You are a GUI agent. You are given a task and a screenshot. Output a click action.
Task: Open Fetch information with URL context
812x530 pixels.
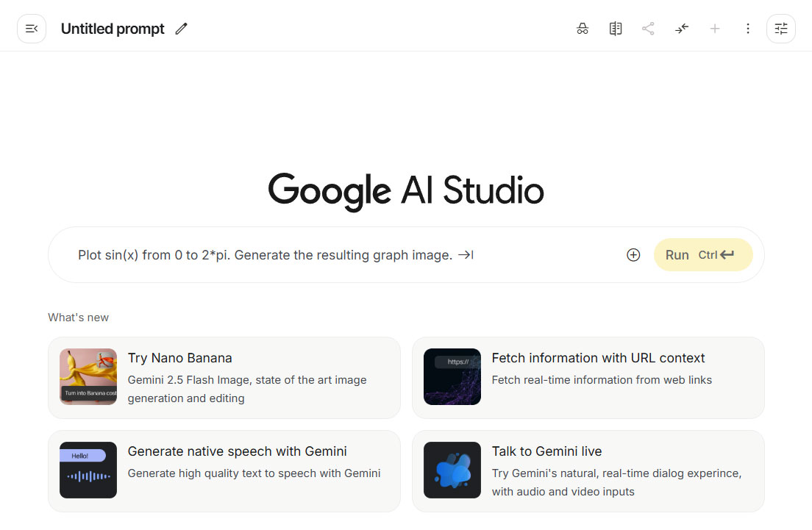pyautogui.click(x=598, y=358)
